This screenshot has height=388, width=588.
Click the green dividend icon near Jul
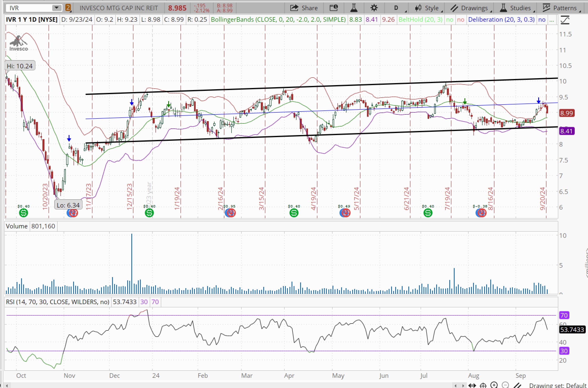click(x=428, y=213)
